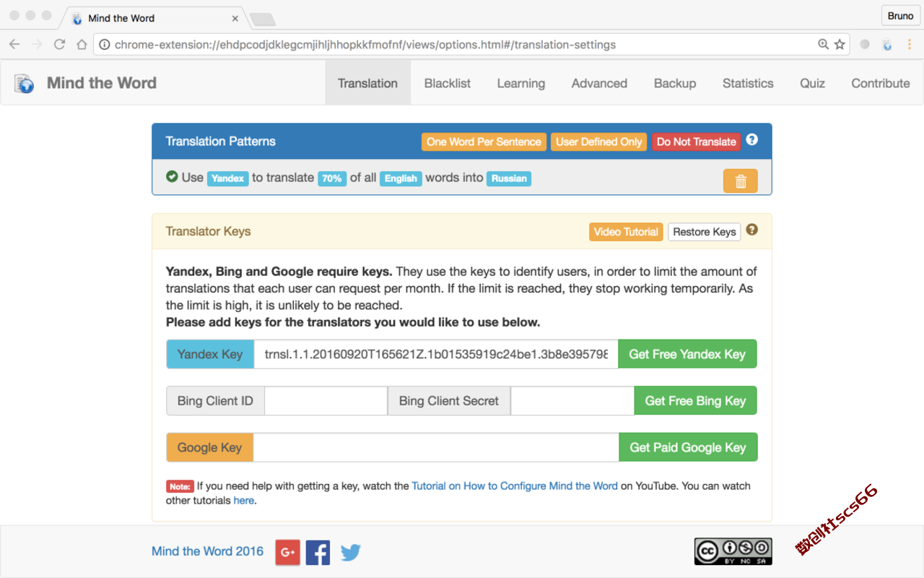Click the User Defined Only button
This screenshot has height=578, width=924.
599,142
